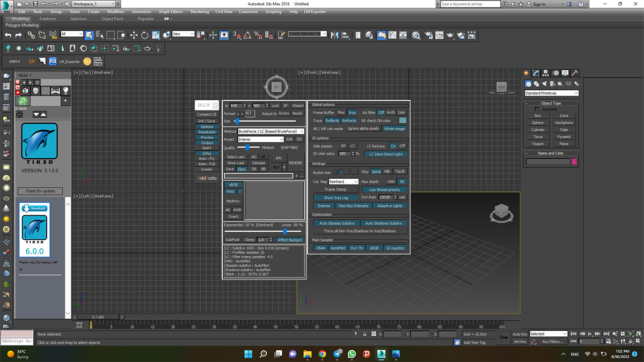This screenshot has width=644, height=362.
Task: Toggle the 3D Snaps magnet icon
Action: click(238, 35)
